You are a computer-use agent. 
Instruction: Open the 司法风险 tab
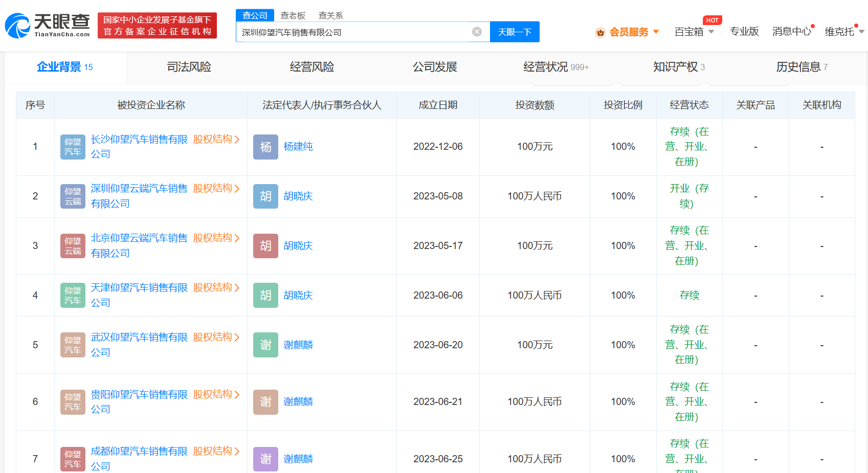[x=189, y=67]
